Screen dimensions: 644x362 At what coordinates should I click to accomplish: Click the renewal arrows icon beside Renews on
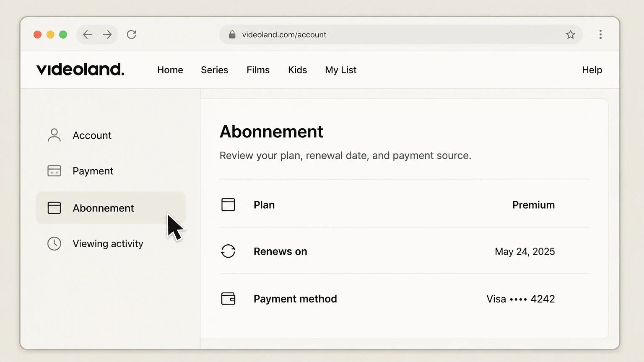228,251
